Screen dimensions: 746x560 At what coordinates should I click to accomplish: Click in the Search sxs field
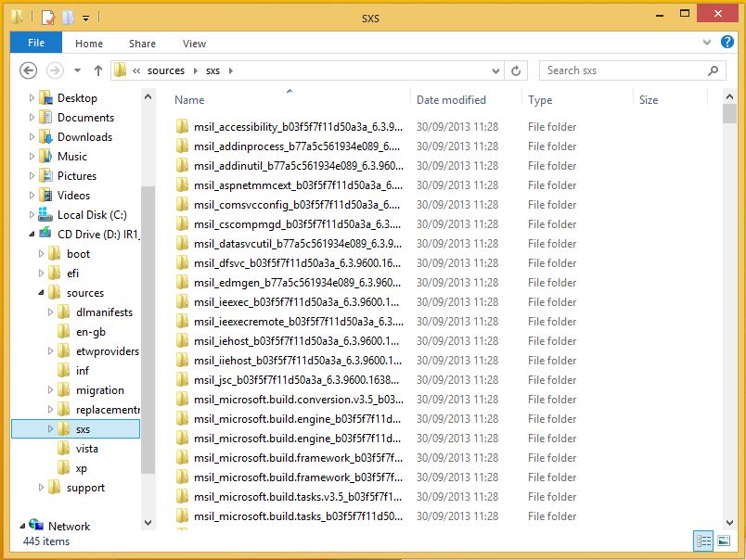coord(625,70)
